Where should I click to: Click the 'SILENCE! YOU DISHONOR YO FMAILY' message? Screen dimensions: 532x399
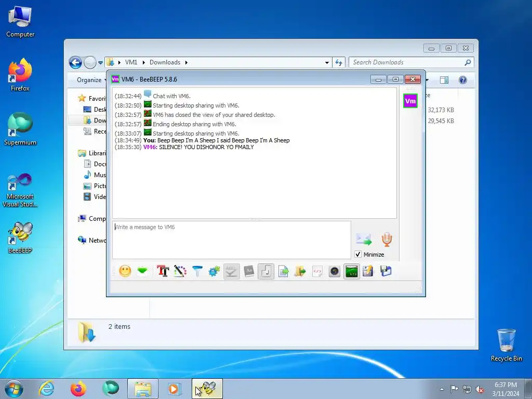[x=206, y=147]
